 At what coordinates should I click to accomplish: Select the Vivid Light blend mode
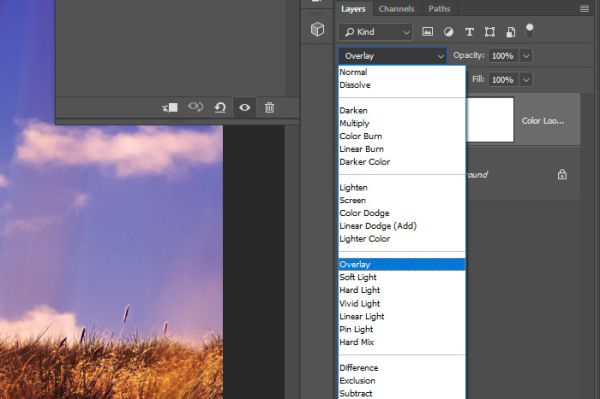(x=402, y=303)
